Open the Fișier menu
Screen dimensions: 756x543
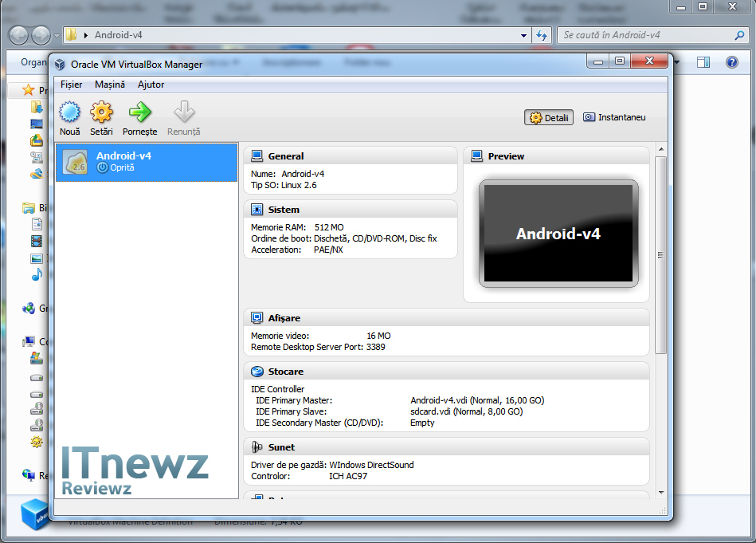pyautogui.click(x=71, y=85)
